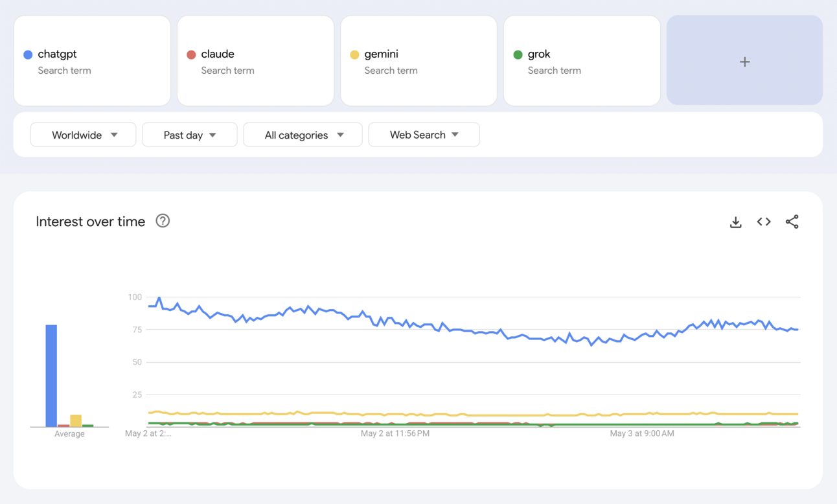Expand the All categories dropdown
Image resolution: width=837 pixels, height=504 pixels.
303,135
